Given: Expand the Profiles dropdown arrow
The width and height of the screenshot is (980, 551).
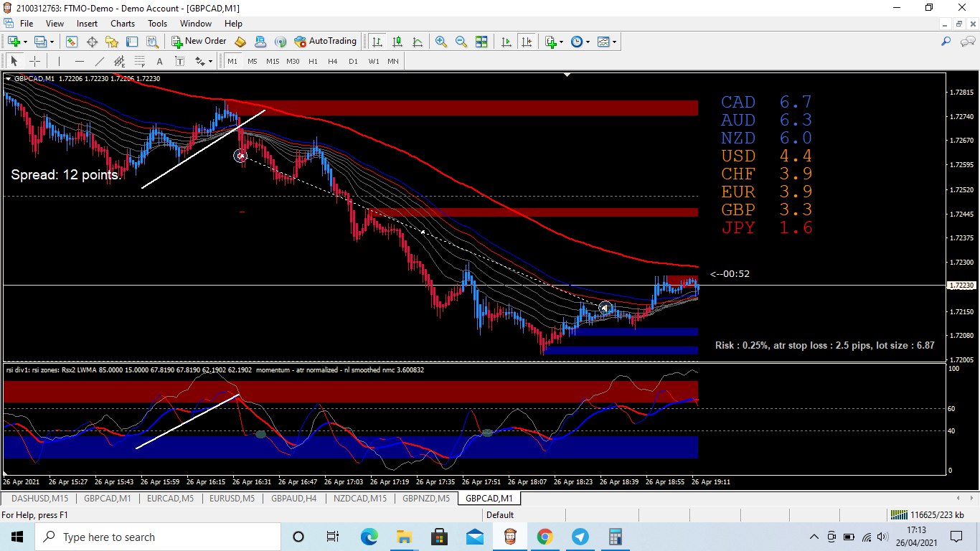Looking at the screenshot, I should coord(52,42).
